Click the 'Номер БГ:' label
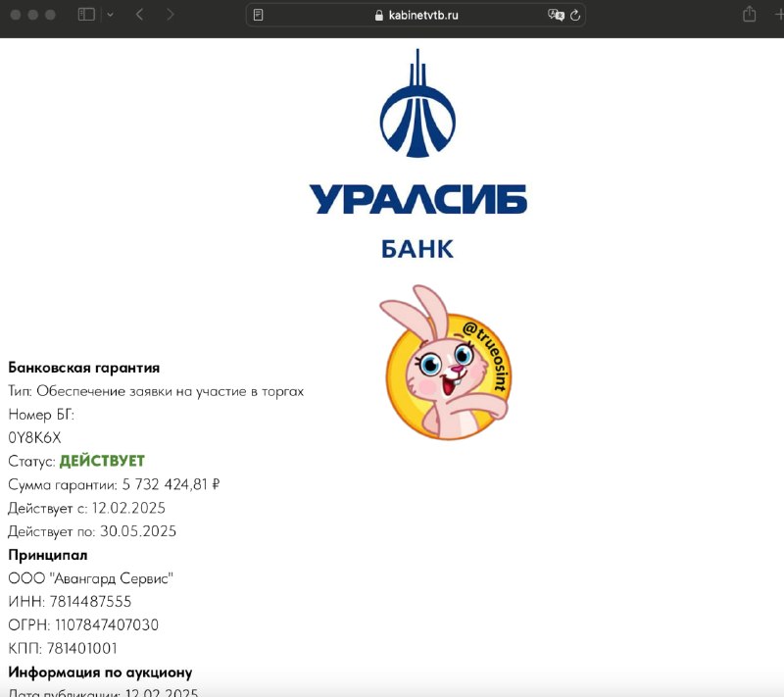 coord(41,415)
